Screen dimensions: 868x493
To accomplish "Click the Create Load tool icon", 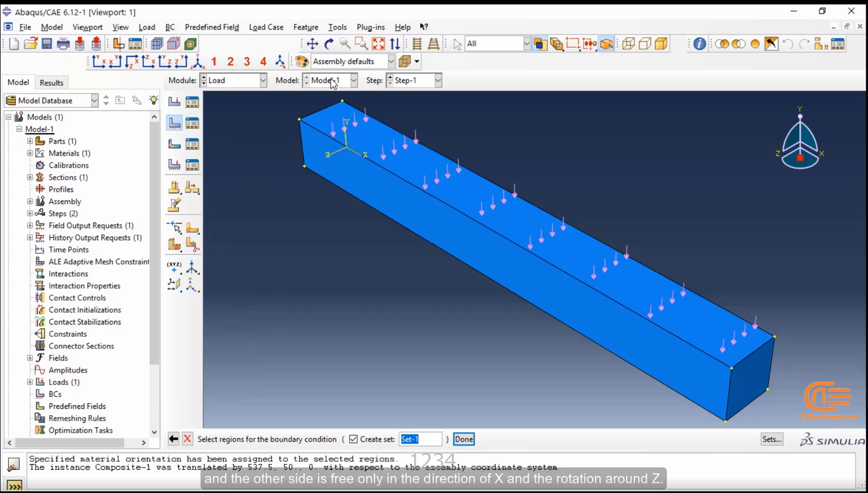I will [174, 101].
